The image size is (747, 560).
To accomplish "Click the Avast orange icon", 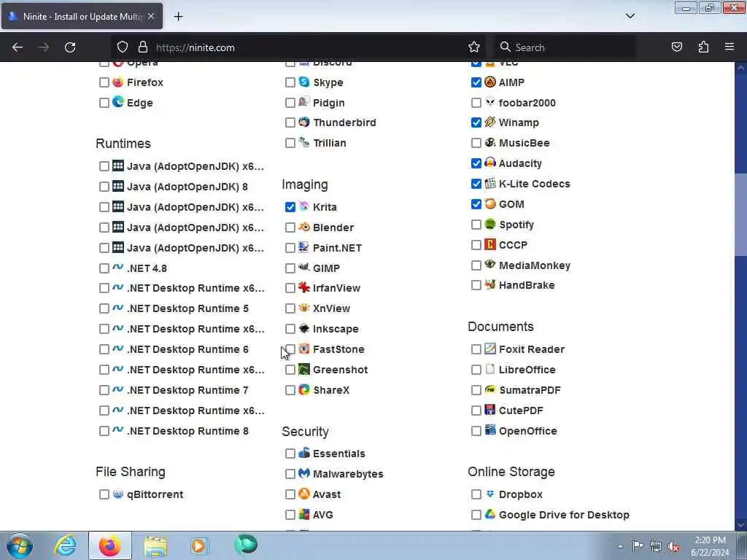I will click(304, 494).
